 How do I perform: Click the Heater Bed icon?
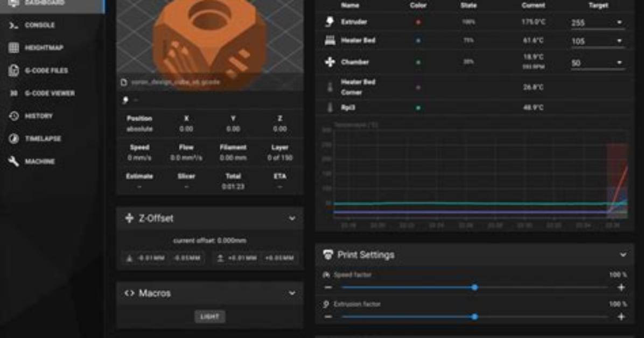tap(330, 40)
